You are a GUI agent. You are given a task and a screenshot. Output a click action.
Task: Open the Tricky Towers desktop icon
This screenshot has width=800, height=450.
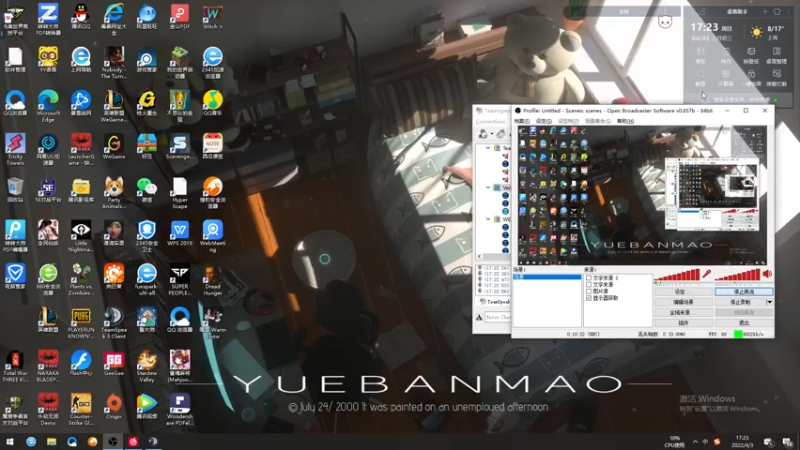click(15, 149)
